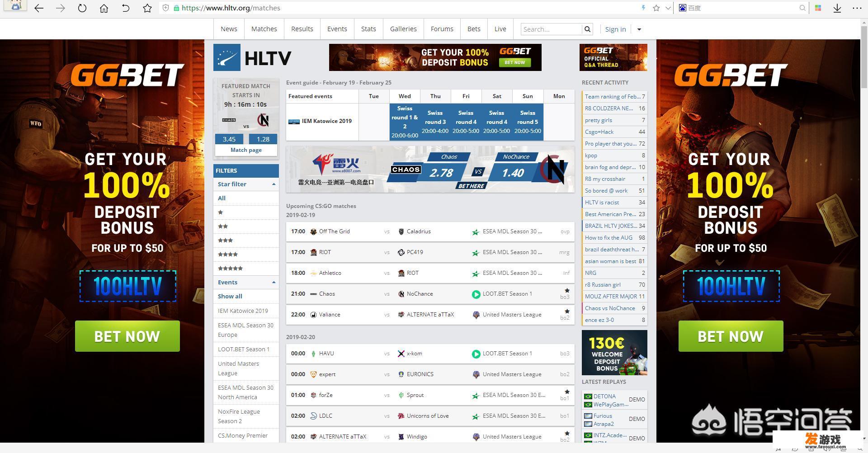
Task: Click the IEM Katowice 2019 event logo
Action: [x=294, y=122]
